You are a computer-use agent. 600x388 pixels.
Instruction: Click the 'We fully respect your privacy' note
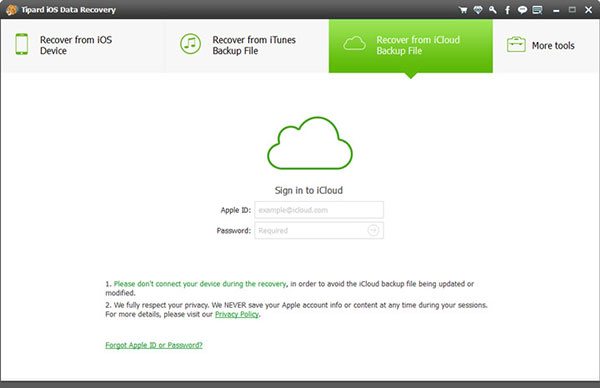click(x=297, y=310)
